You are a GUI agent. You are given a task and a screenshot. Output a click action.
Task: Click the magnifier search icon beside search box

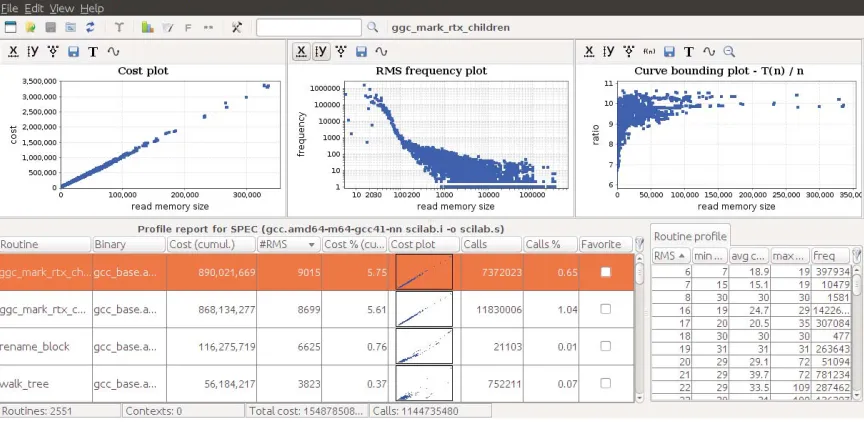coord(373,27)
